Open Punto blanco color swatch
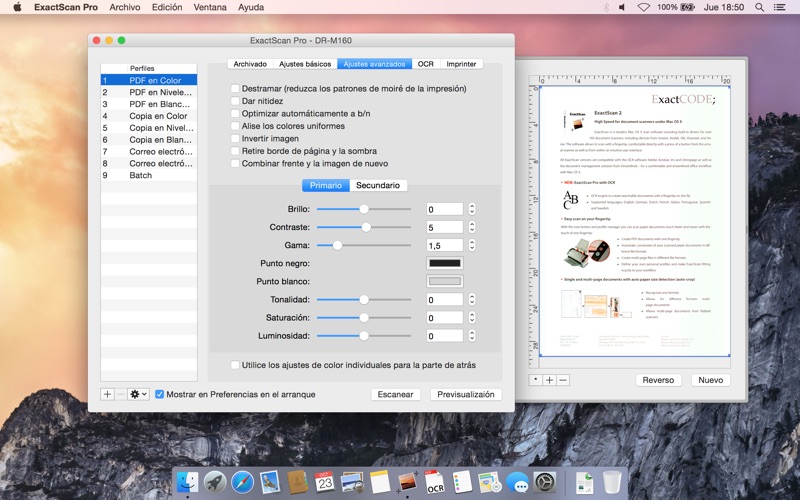Image resolution: width=800 pixels, height=500 pixels. pos(445,282)
